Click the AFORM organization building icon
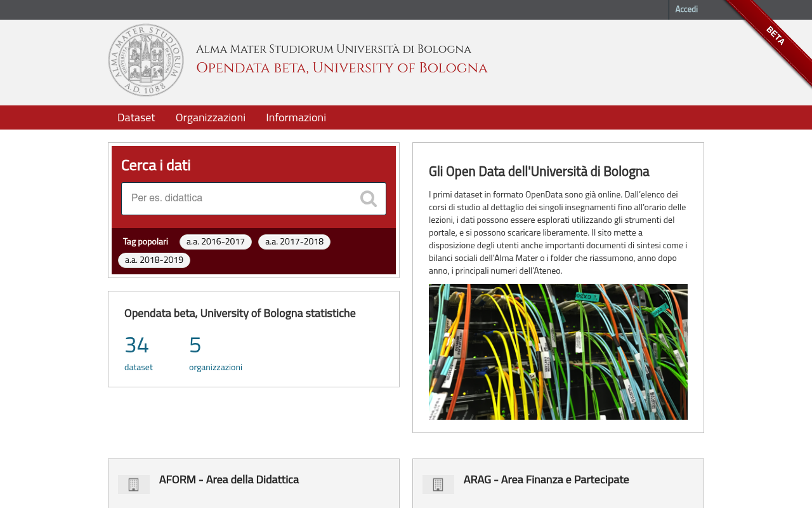 (134, 485)
